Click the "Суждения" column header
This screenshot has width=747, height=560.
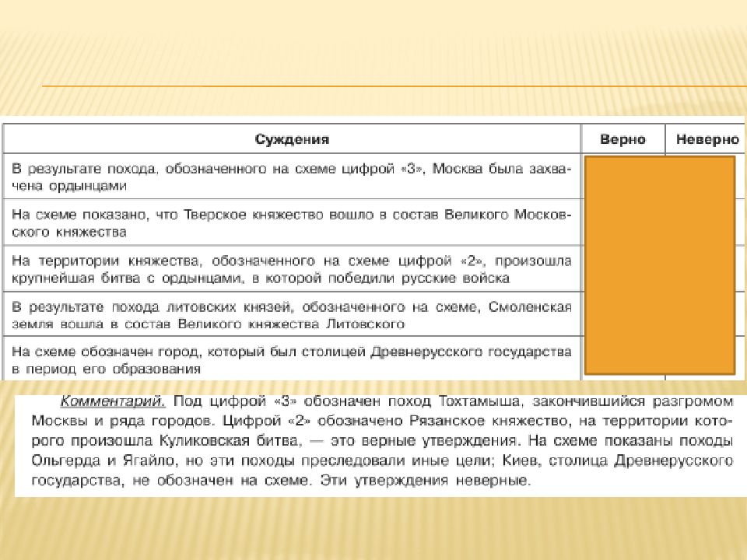click(x=292, y=139)
